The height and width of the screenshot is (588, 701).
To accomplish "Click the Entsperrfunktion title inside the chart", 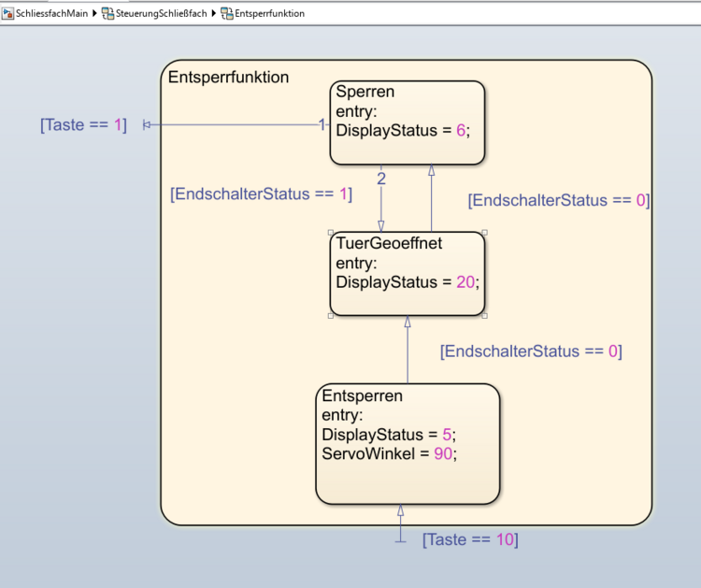I will coord(228,78).
